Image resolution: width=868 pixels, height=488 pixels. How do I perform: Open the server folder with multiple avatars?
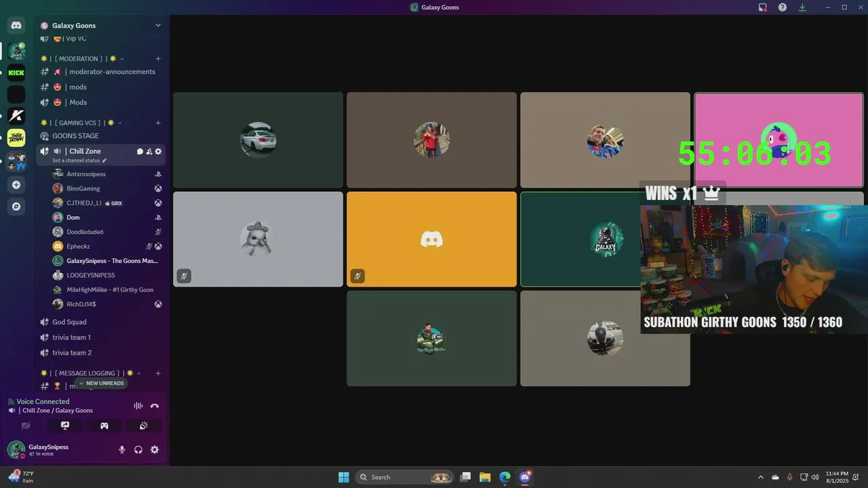tap(16, 161)
